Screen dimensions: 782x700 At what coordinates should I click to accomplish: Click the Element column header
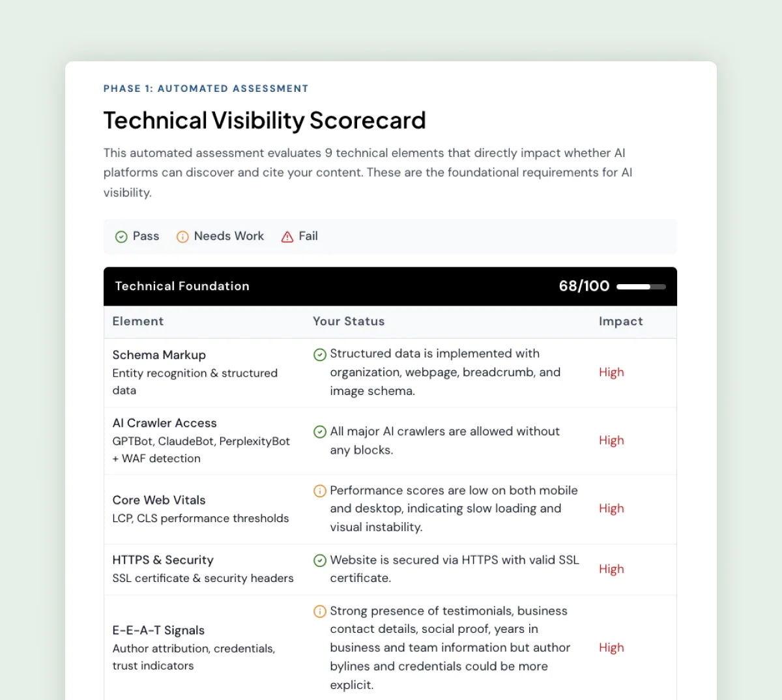[138, 321]
